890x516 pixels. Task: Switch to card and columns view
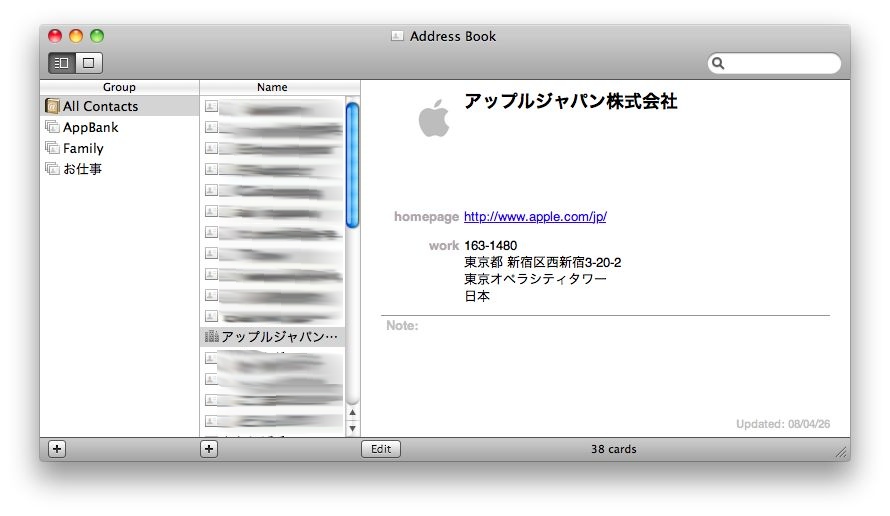tap(61, 63)
